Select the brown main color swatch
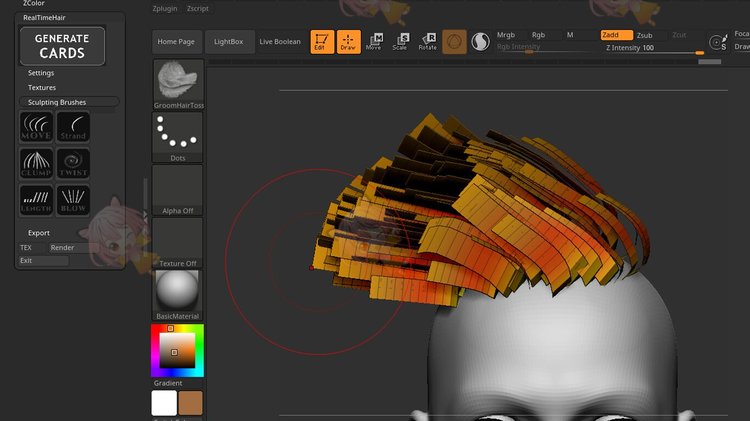Viewport: 750px width, 421px height. coord(190,403)
